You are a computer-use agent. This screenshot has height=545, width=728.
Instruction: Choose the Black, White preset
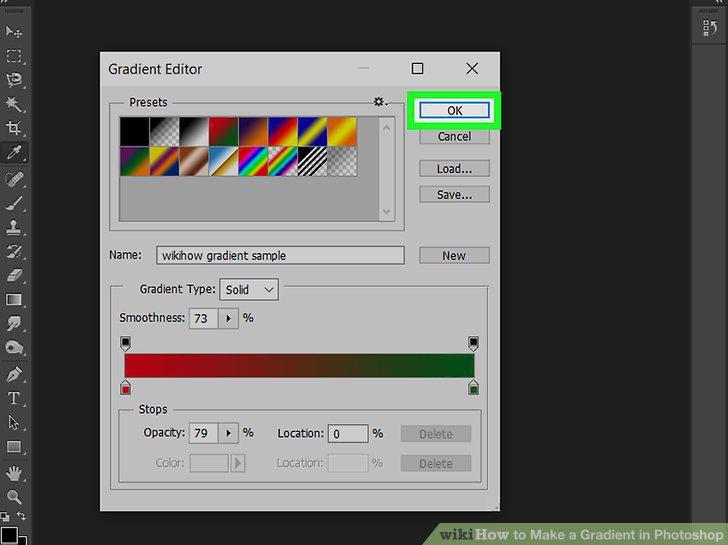[194, 132]
